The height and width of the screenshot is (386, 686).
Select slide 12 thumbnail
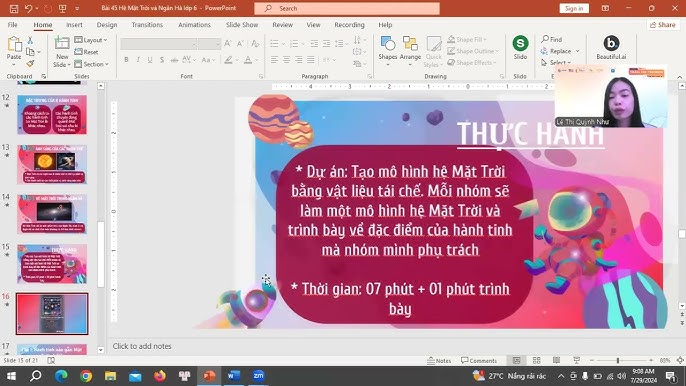pyautogui.click(x=52, y=115)
